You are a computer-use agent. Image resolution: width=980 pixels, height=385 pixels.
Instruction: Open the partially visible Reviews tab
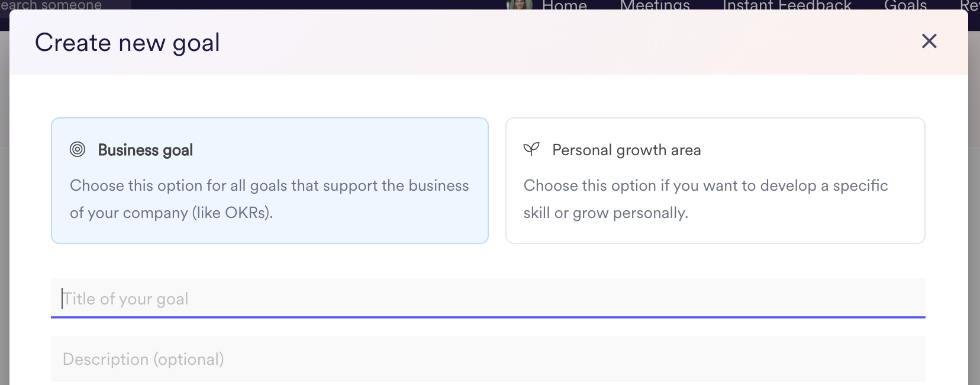pos(970,5)
